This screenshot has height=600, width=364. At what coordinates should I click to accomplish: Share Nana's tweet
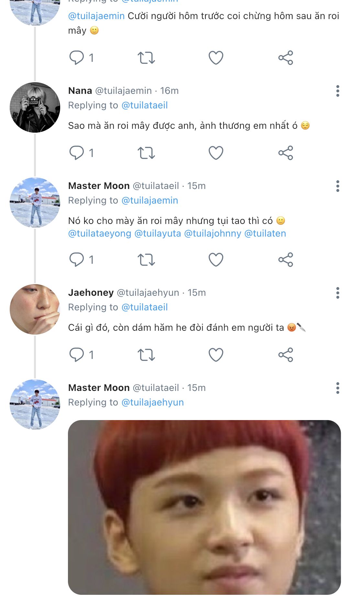(x=285, y=153)
